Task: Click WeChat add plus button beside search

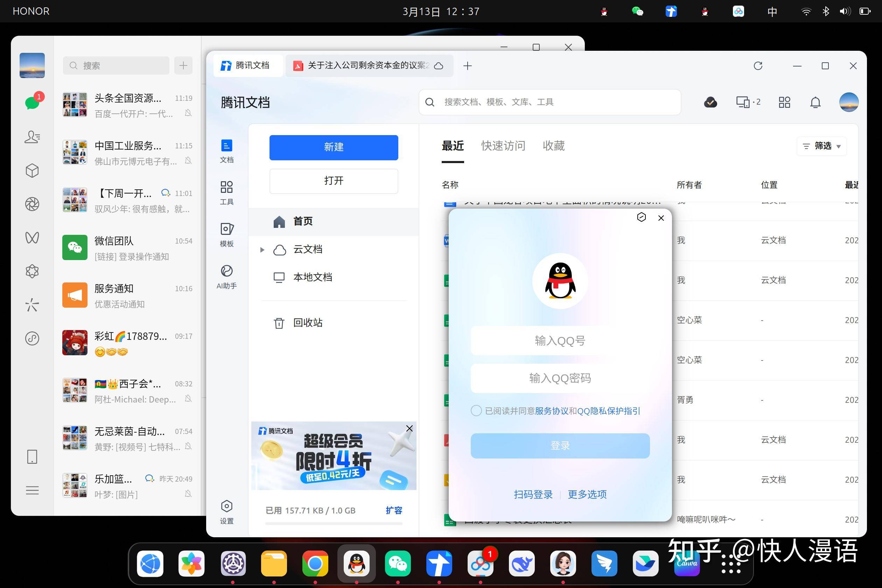Action: (183, 66)
